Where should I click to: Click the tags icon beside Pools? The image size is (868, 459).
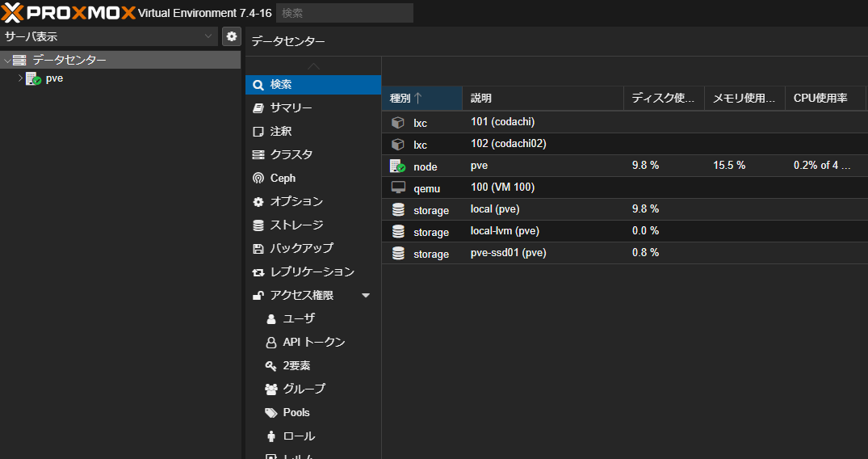pos(270,413)
